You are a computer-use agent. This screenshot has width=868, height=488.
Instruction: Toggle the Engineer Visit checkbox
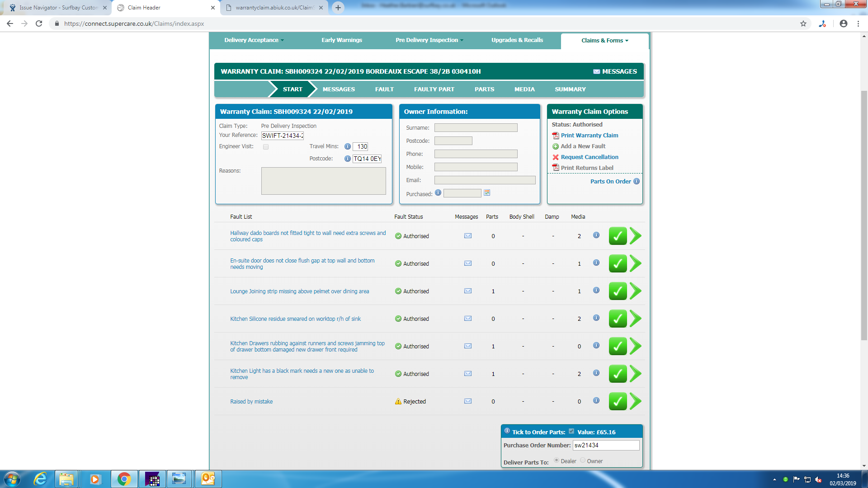[x=266, y=147]
